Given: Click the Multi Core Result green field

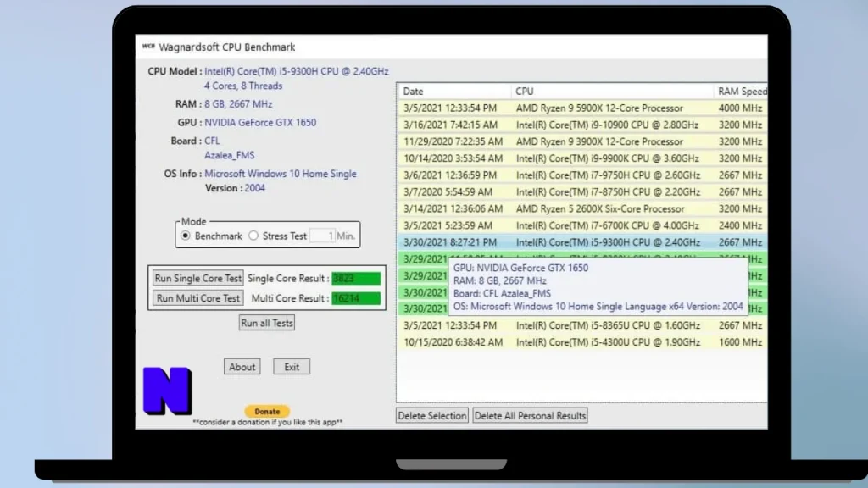Looking at the screenshot, I should (x=356, y=298).
